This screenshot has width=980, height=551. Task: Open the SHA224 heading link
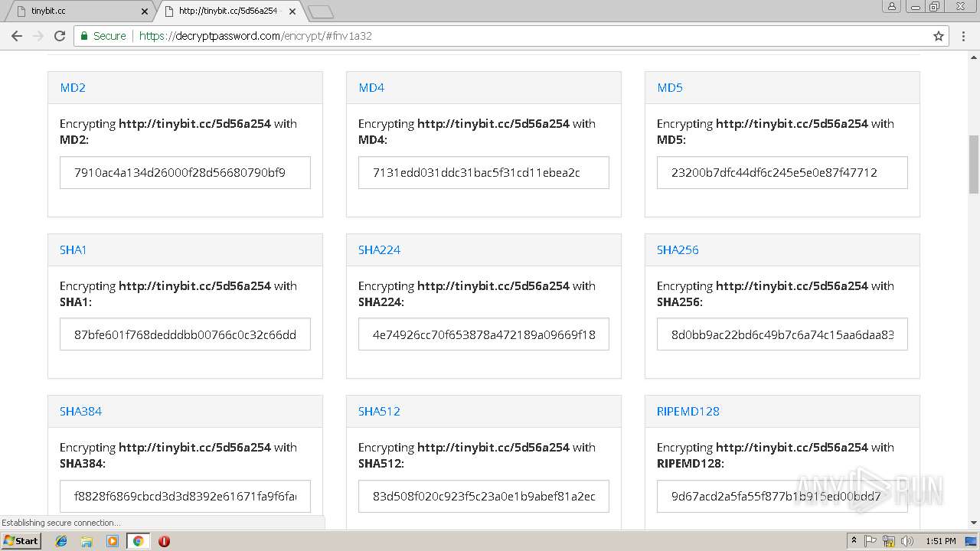[379, 250]
